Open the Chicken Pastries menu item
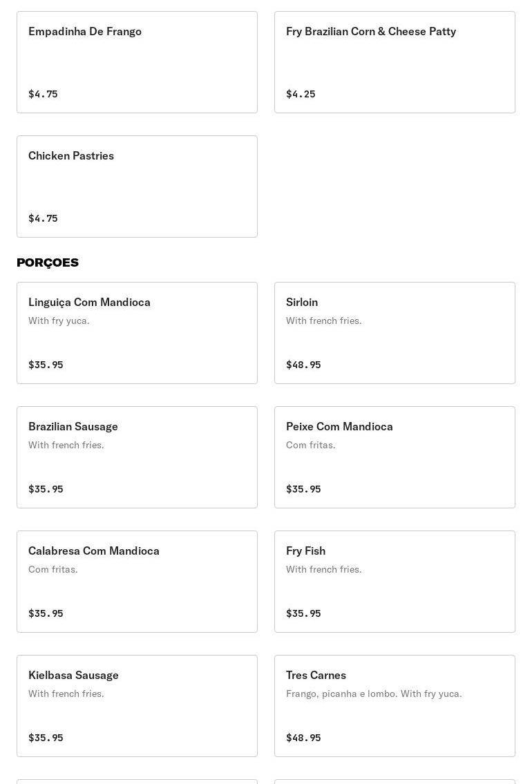The image size is (532, 784). pyautogui.click(x=137, y=187)
